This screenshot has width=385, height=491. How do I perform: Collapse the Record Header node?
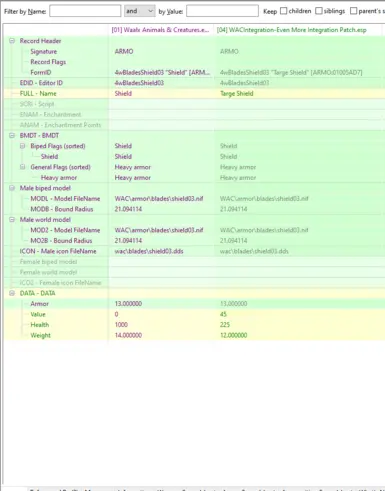click(12, 41)
